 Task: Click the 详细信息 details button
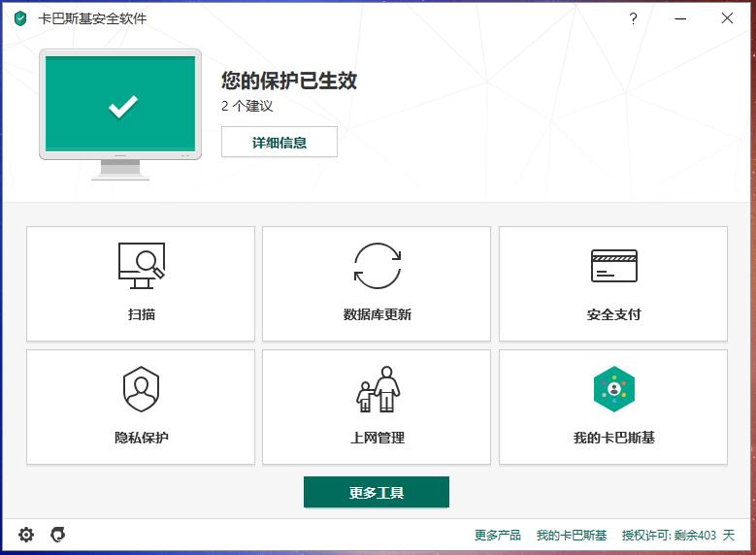coord(279,142)
